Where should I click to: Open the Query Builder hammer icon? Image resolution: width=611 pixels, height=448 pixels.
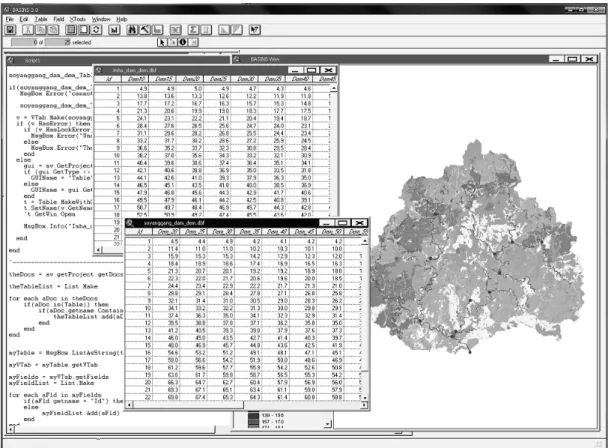pyautogui.click(x=145, y=30)
